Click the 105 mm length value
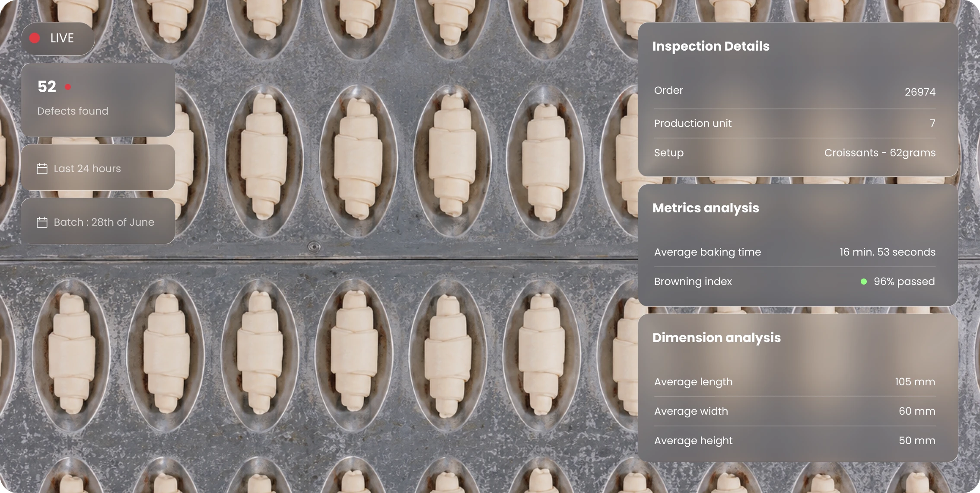Viewport: 980px width, 493px height. pos(915,382)
